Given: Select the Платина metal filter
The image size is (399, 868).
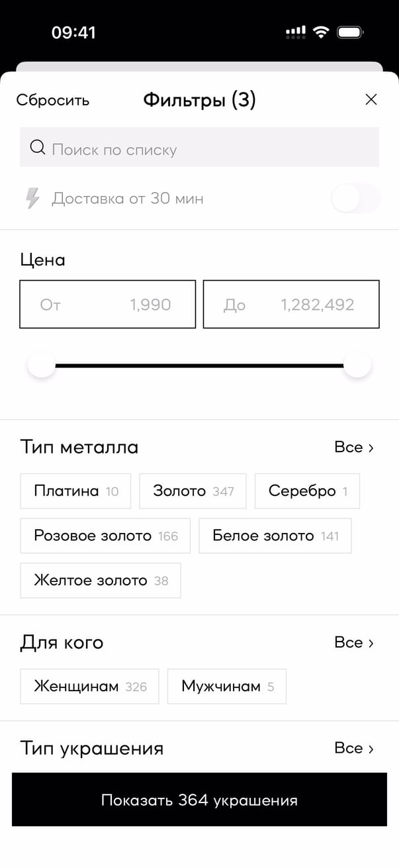Looking at the screenshot, I should (x=75, y=491).
